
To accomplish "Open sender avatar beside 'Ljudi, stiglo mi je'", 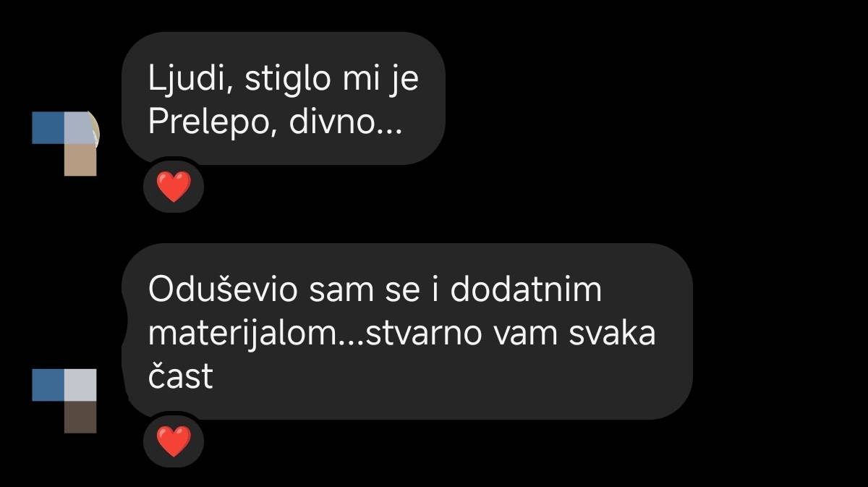I will coord(65,144).
